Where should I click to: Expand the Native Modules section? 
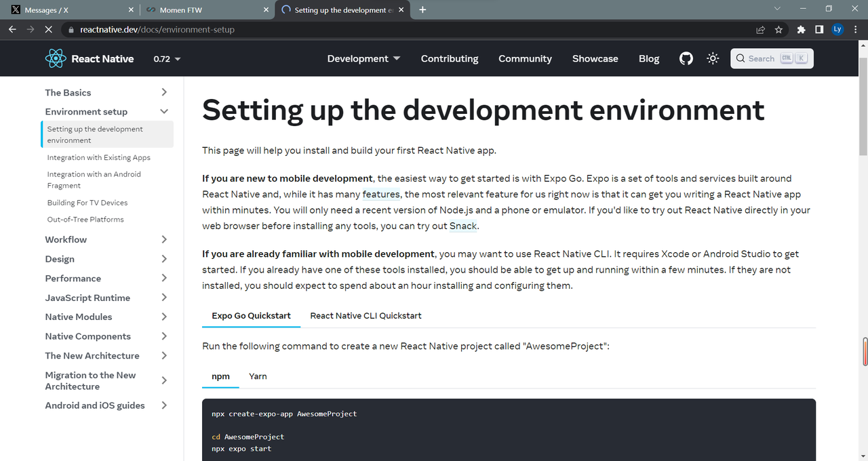click(106, 317)
